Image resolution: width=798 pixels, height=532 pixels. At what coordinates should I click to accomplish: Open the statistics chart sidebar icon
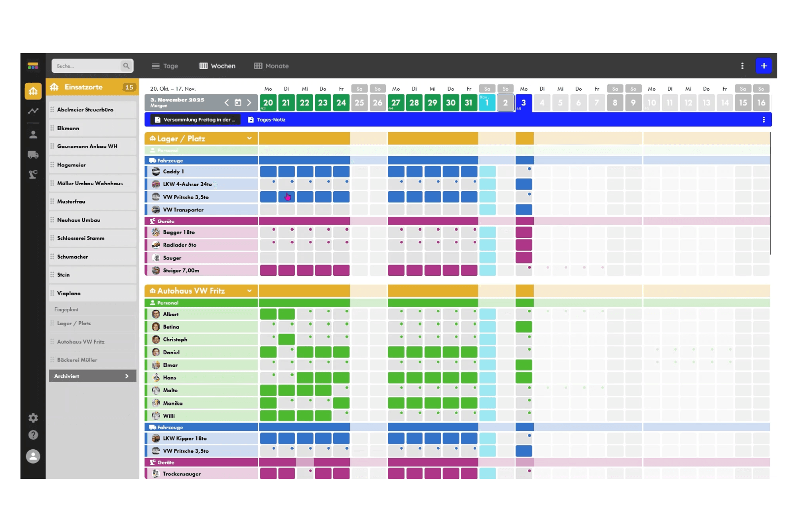point(33,111)
